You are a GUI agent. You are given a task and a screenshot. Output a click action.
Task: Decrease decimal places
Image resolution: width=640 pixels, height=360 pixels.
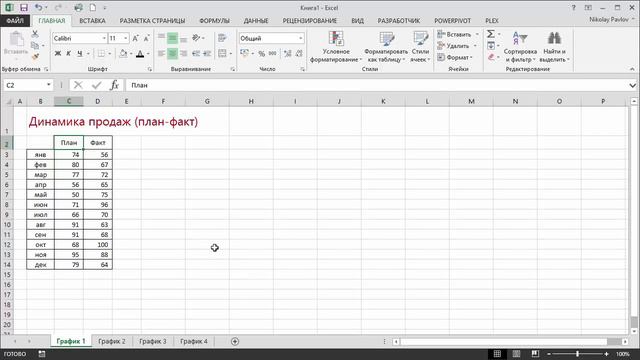[x=299, y=53]
